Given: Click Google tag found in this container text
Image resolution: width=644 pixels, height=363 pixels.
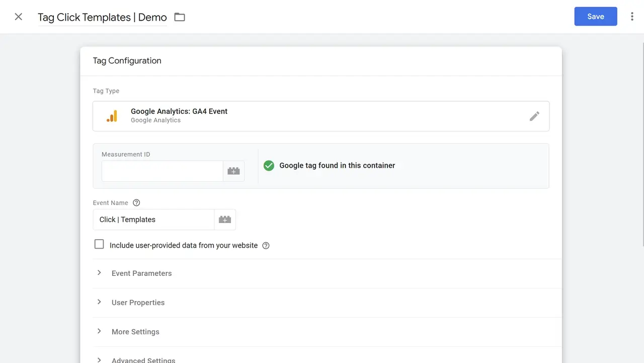Looking at the screenshot, I should [x=337, y=166].
